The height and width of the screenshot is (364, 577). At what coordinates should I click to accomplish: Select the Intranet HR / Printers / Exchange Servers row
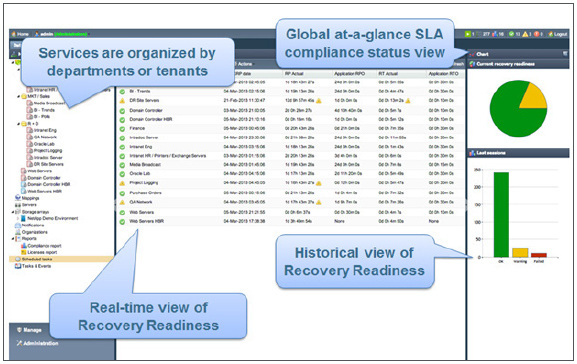point(291,156)
